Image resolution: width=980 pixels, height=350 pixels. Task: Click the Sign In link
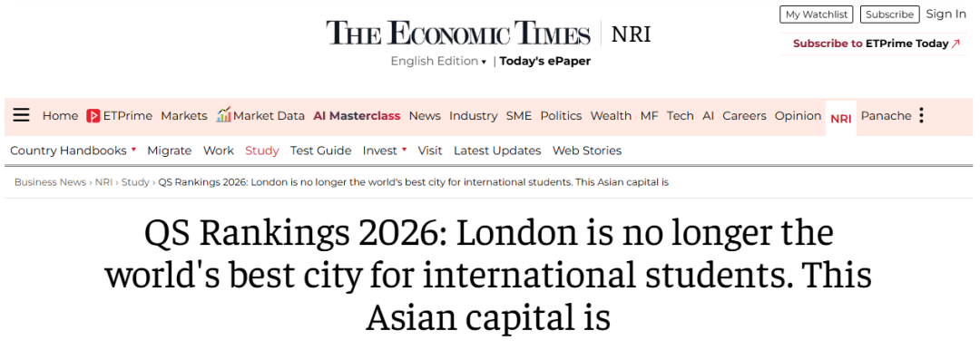coord(946,14)
